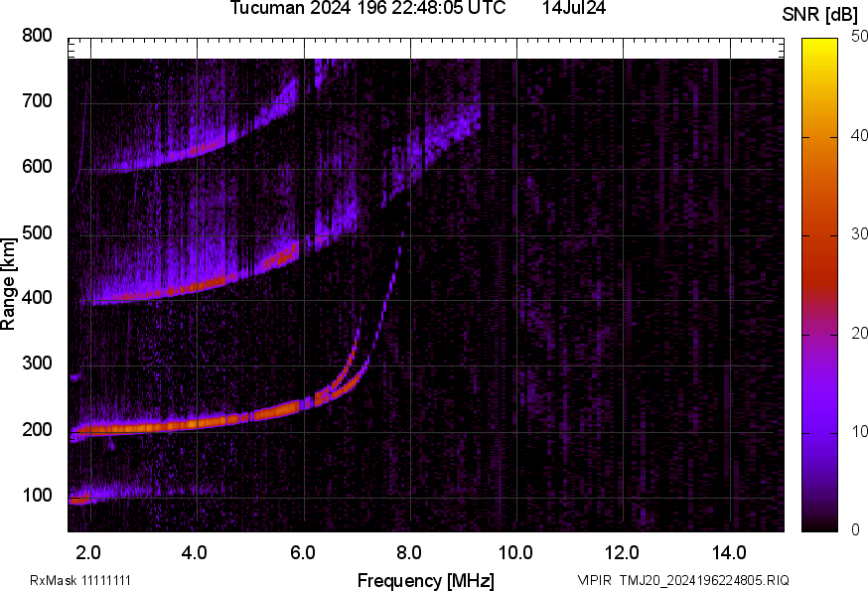Click the frequency tick label "2.0"
Viewport: 868px width, 591px height.
(87, 552)
